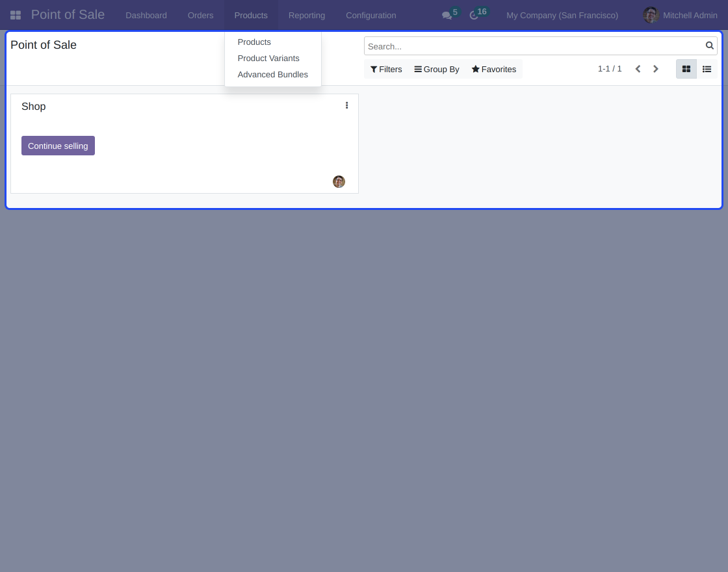Click the 1-1 / 1 pager counter
The width and height of the screenshot is (728, 572).
(610, 69)
